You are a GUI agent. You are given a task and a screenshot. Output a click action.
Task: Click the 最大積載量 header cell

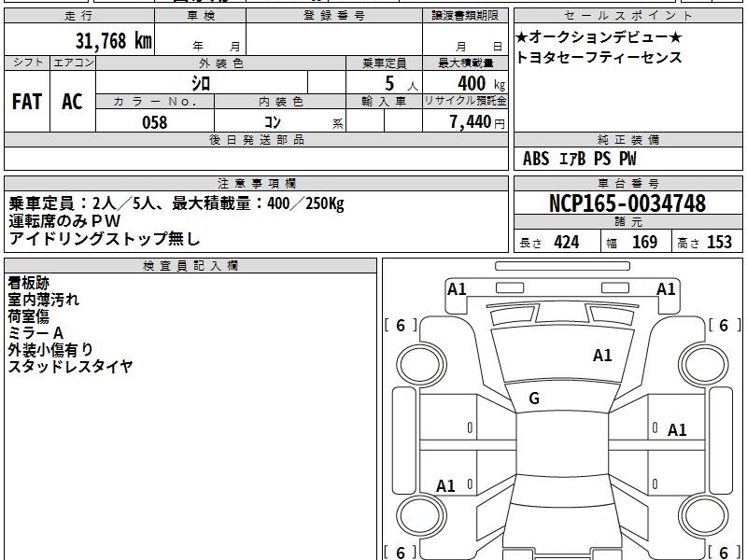(x=465, y=63)
